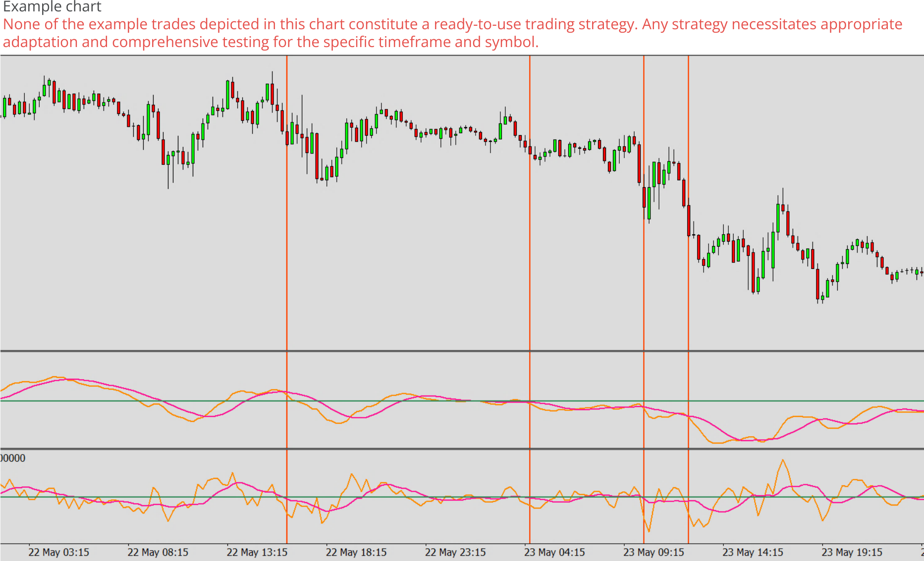
Task: Click the '00000' indicator scale label
Action: (x=13, y=458)
